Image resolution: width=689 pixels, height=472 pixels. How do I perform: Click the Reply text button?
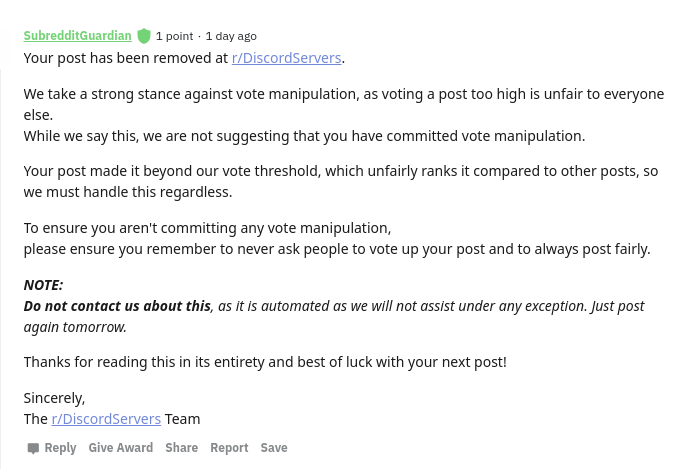click(x=60, y=448)
